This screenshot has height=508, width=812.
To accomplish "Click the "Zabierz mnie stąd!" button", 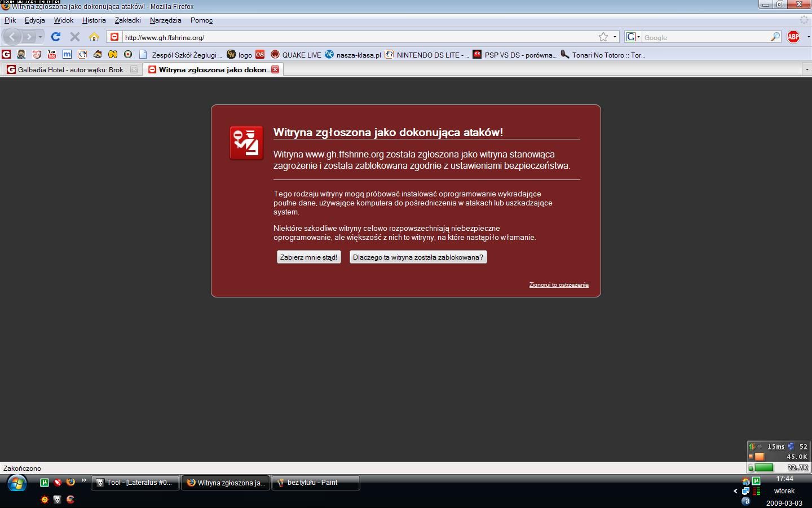I will point(308,257).
